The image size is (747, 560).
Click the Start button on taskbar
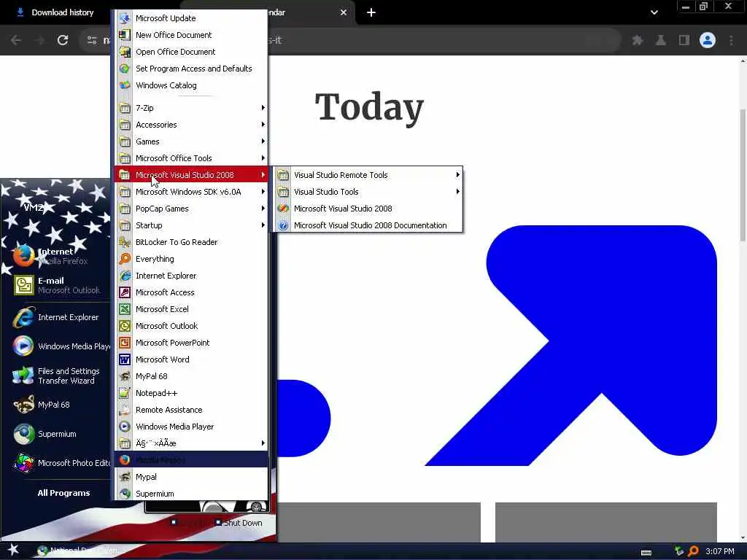pos(13,551)
